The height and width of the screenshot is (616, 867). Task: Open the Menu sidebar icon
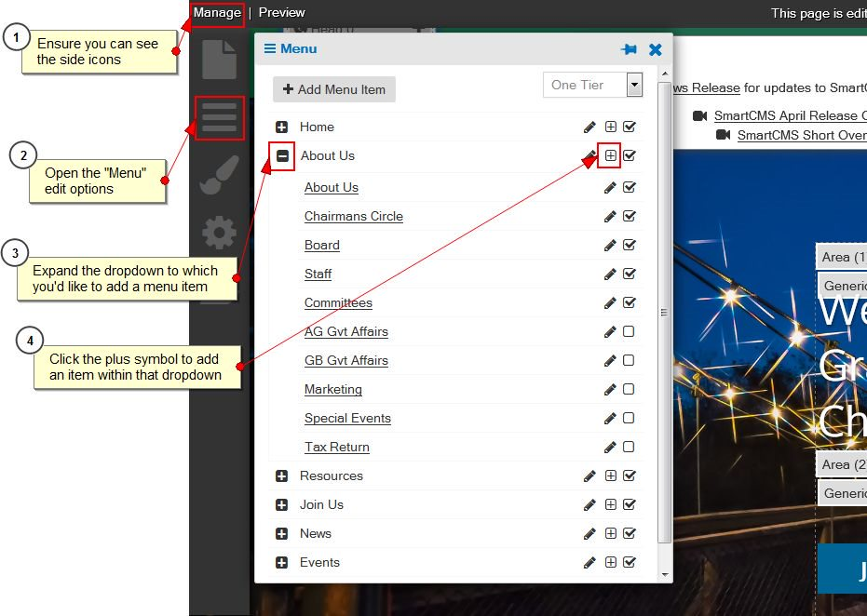pyautogui.click(x=219, y=117)
